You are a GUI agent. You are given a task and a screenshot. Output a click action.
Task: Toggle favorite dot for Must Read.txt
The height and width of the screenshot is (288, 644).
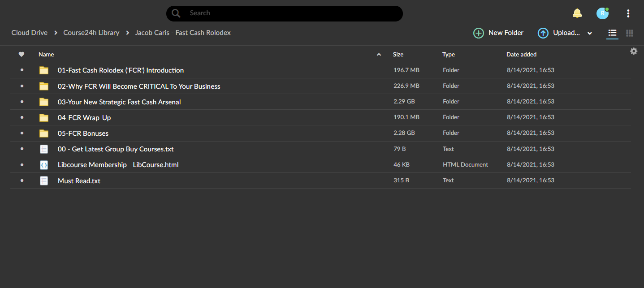click(22, 181)
